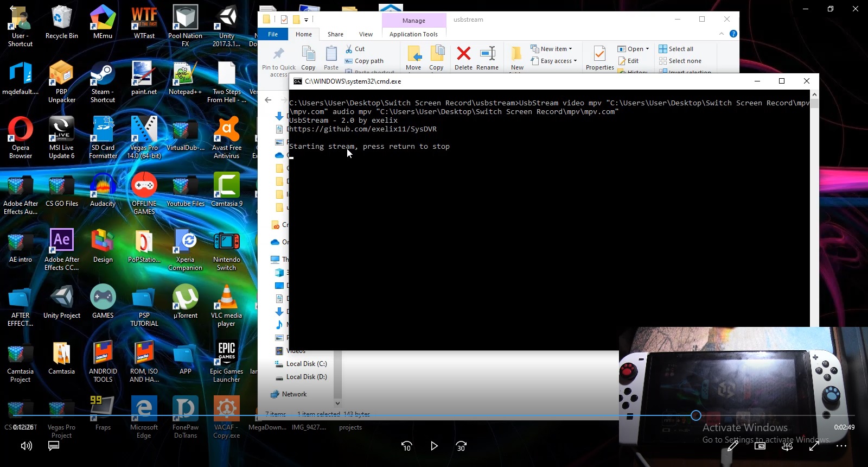Open the subtitles and captions button
Image resolution: width=868 pixels, height=467 pixels.
[x=53, y=446]
